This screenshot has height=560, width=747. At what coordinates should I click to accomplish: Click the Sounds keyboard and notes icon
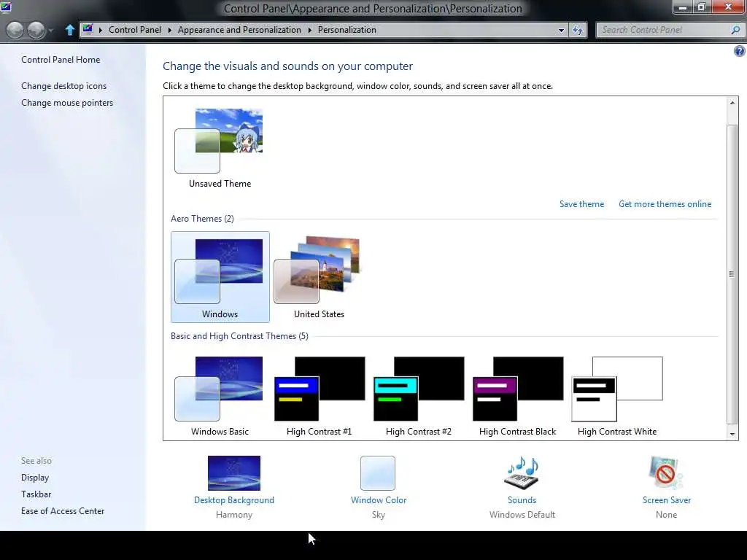click(x=522, y=472)
